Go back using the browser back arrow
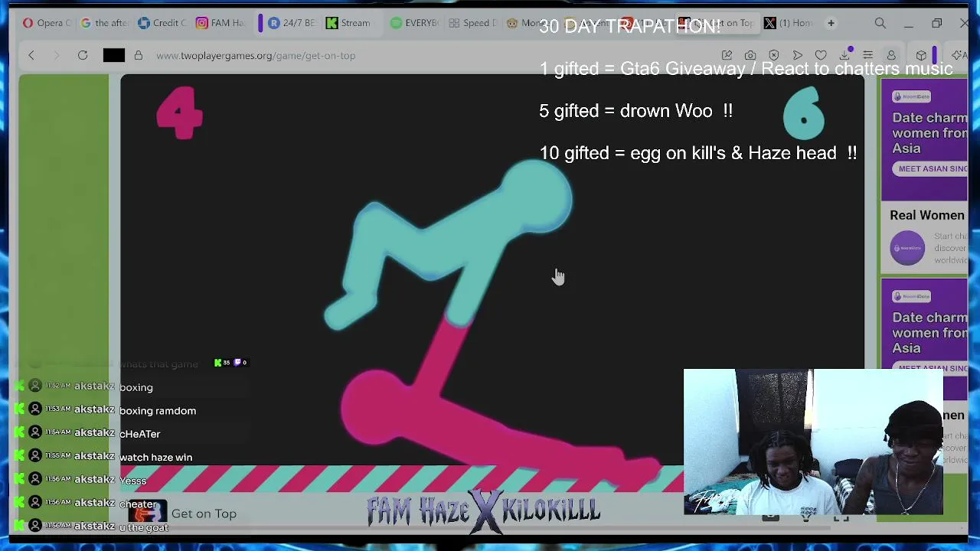 (x=31, y=55)
